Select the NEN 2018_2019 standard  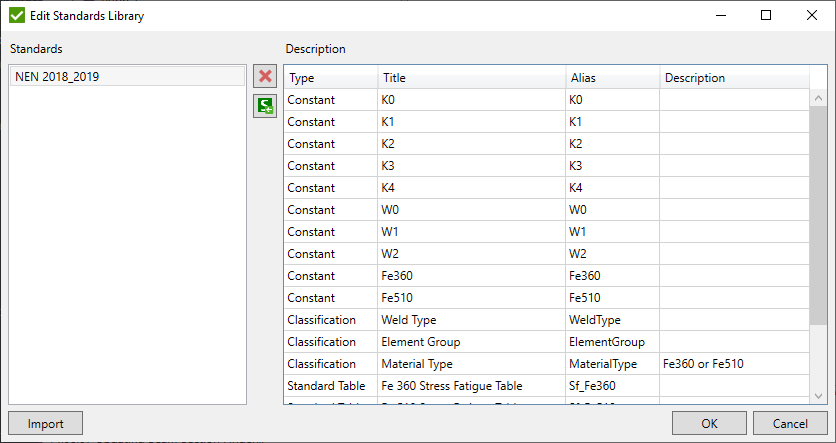pos(126,77)
